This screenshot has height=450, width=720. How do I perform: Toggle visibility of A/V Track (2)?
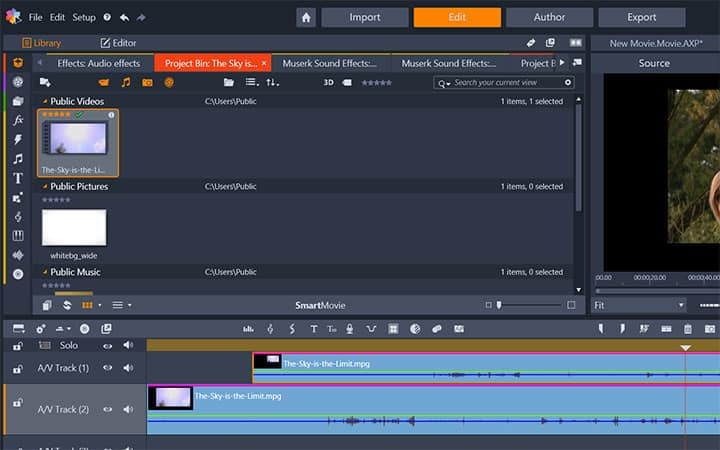(x=107, y=409)
